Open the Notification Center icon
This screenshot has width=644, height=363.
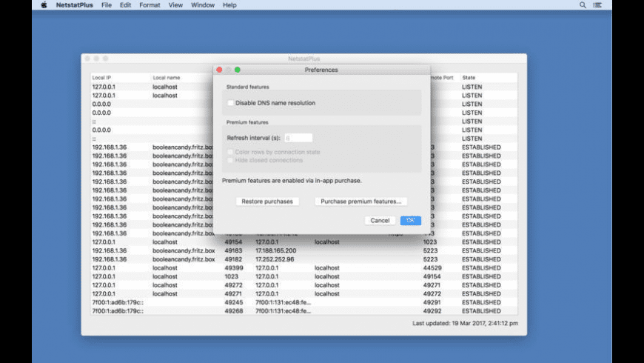(x=597, y=5)
